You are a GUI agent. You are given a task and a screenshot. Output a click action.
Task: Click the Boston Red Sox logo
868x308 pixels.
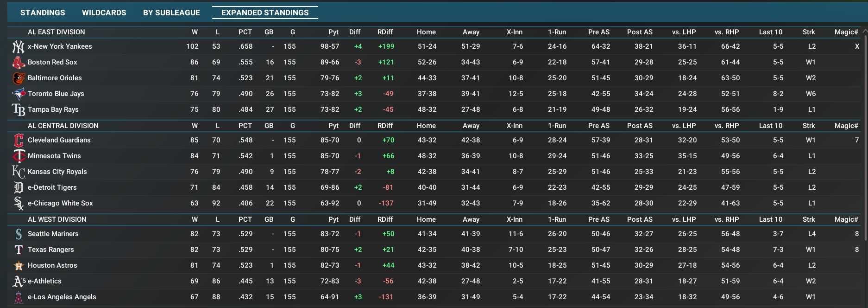pyautogui.click(x=18, y=62)
